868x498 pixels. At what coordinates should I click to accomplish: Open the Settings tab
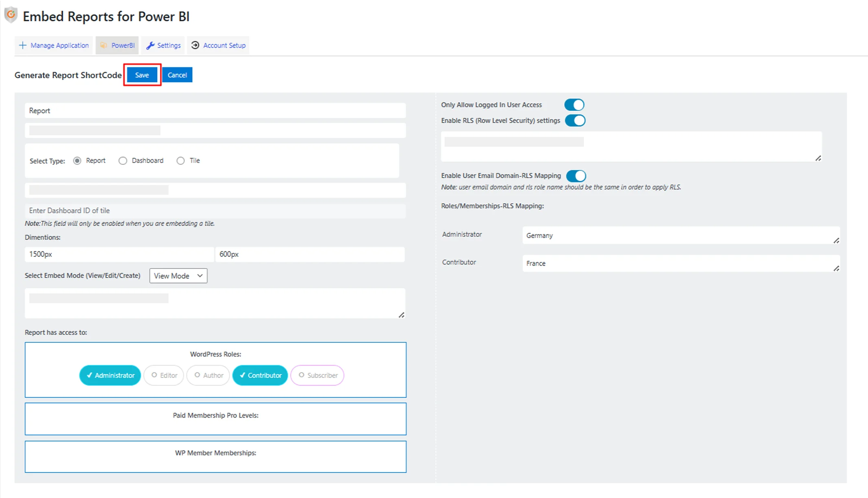[x=163, y=45]
